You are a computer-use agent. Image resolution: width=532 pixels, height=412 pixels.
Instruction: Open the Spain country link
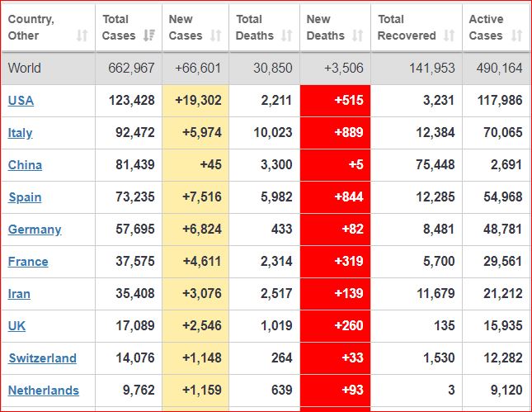click(25, 197)
